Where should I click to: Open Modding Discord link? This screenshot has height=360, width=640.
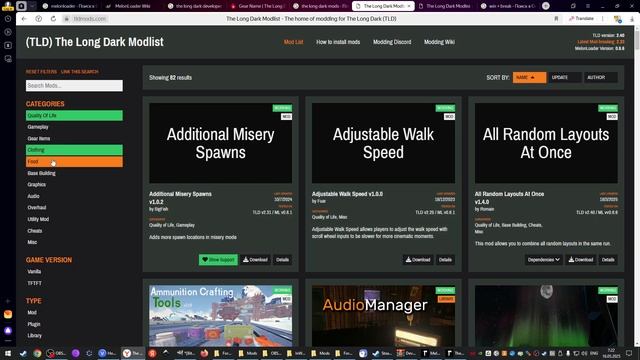coord(392,42)
